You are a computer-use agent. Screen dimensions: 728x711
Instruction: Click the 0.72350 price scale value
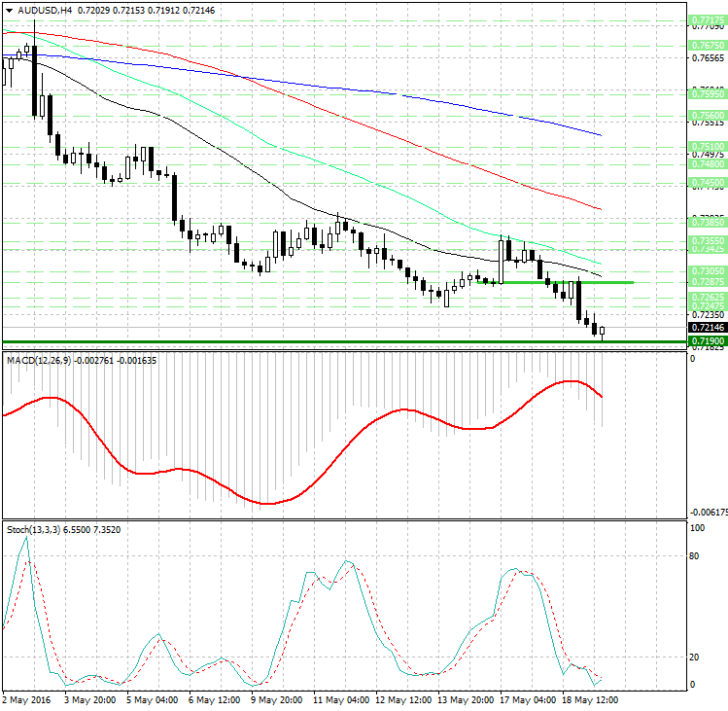point(708,315)
